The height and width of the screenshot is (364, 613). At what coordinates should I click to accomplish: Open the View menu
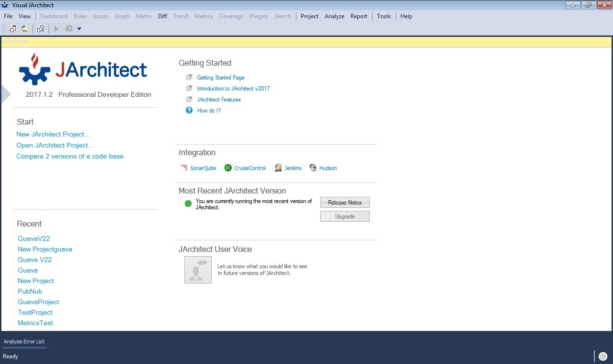tap(24, 16)
